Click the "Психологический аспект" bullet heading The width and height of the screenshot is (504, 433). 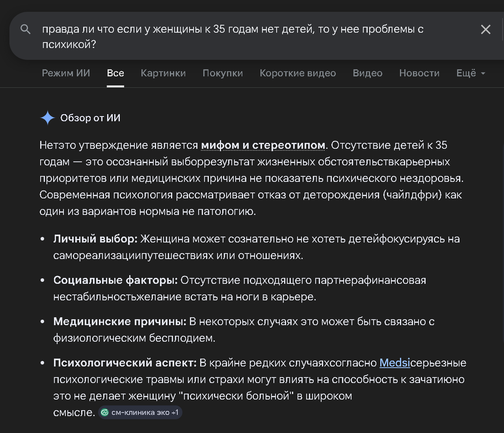125,363
